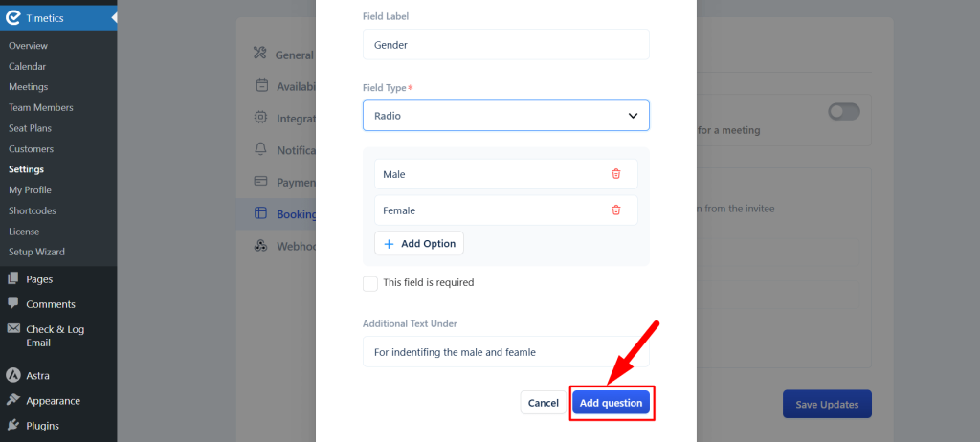Viewport: 980px width, 442px height.
Task: Click the Additional Text Under input field
Action: 505,352
